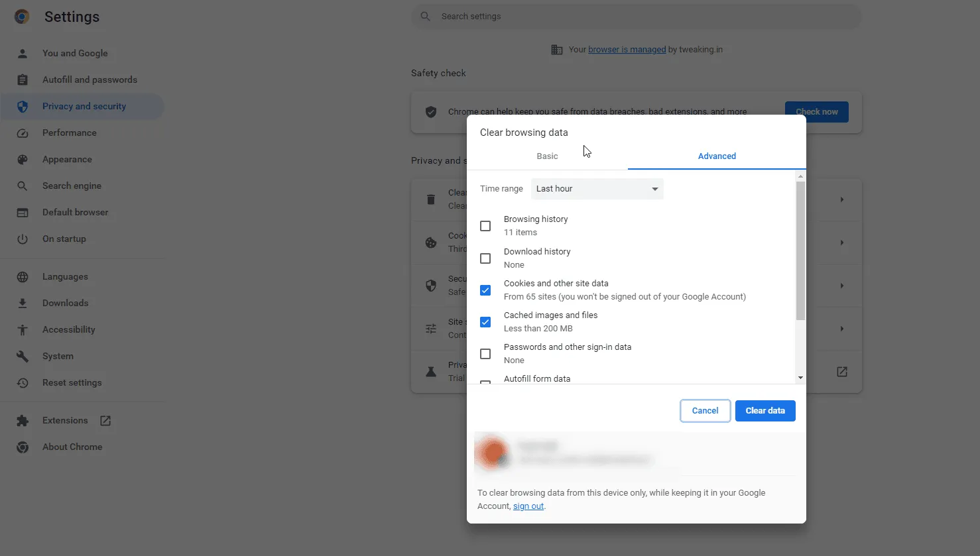Image resolution: width=980 pixels, height=556 pixels.
Task: Click the palette icon for Appearance
Action: (x=23, y=159)
